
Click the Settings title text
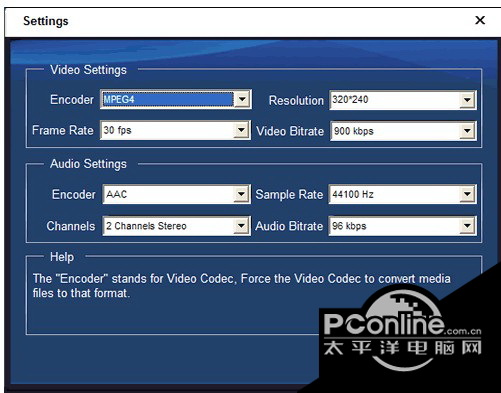[x=46, y=21]
